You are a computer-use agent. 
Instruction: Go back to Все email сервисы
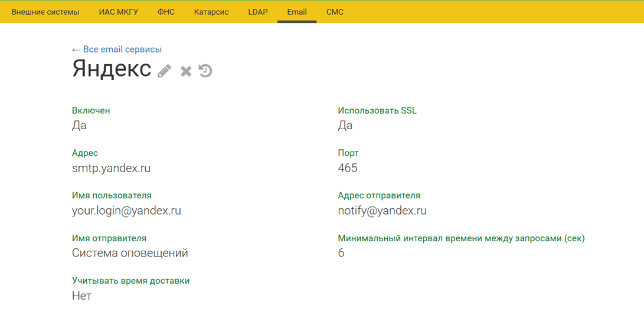point(117,50)
